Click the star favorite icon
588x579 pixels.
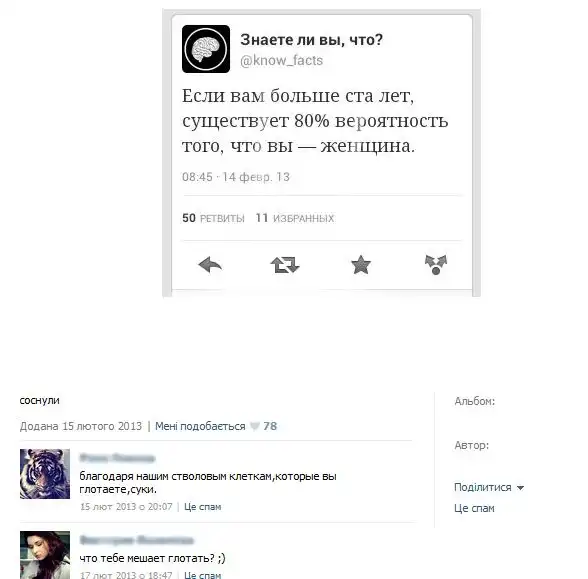361,265
